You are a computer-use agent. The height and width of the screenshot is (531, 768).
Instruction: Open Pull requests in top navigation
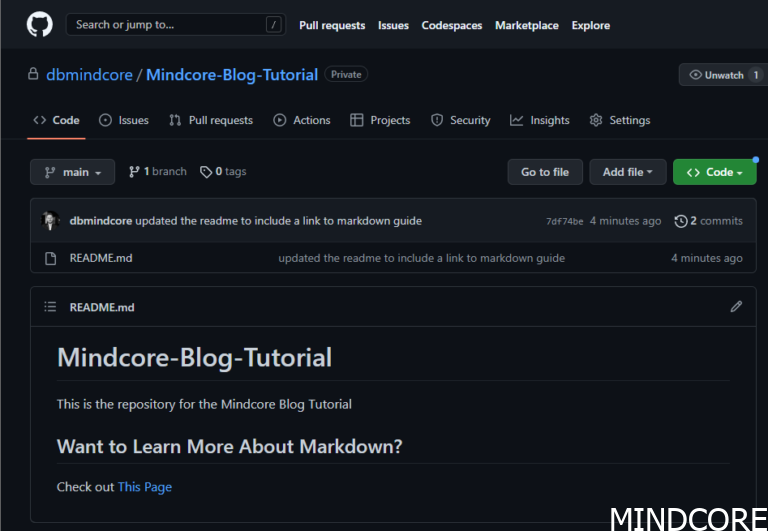pos(332,25)
